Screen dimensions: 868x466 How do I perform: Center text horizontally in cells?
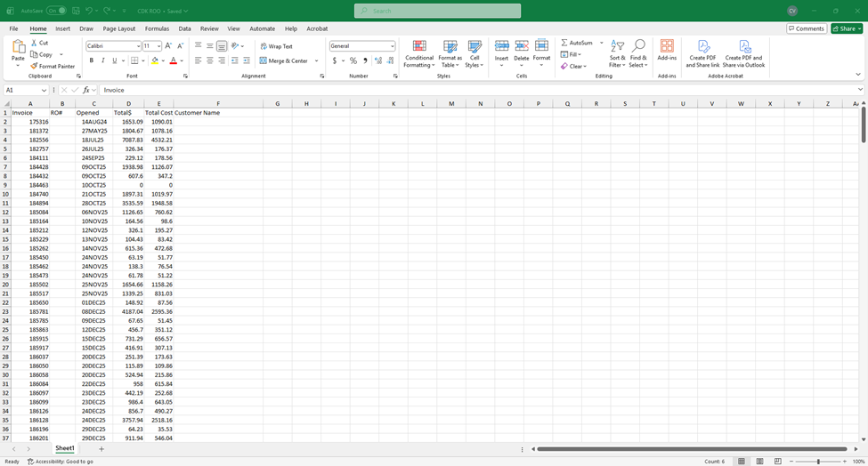tap(210, 60)
